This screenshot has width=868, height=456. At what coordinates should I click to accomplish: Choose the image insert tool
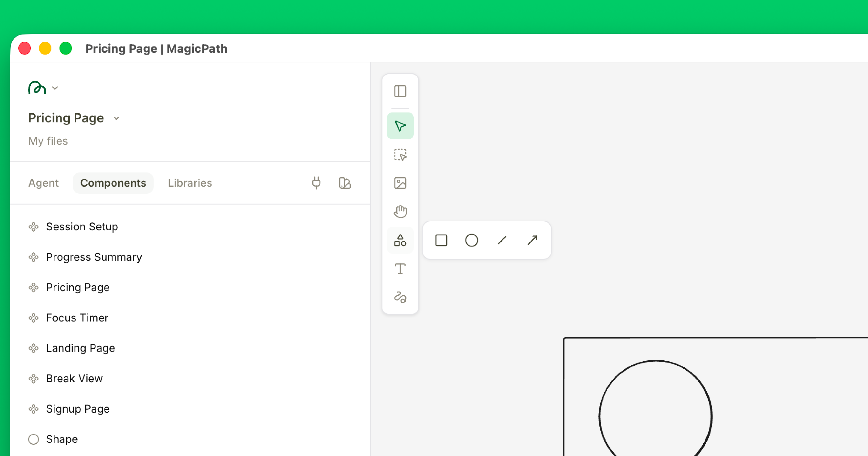(400, 183)
